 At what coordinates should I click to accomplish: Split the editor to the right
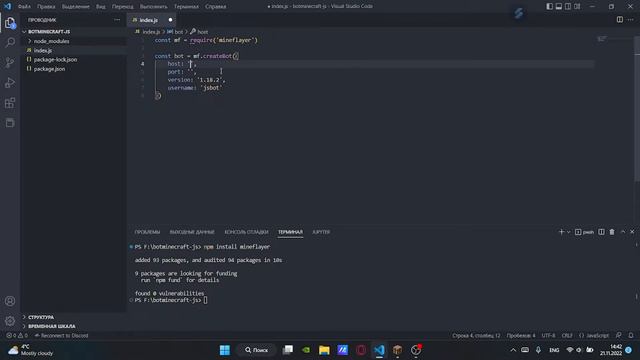pos(620,20)
